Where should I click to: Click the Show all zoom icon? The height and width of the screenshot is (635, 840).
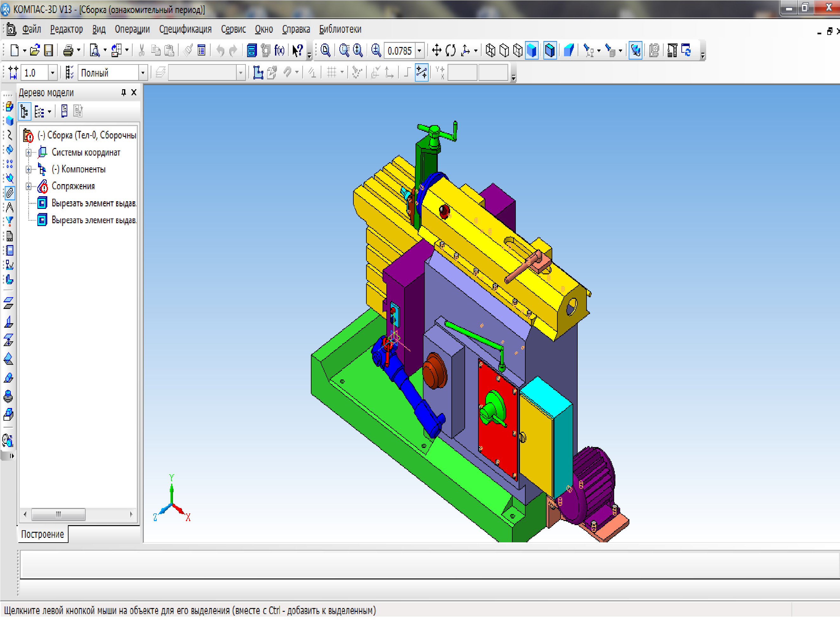point(325,50)
